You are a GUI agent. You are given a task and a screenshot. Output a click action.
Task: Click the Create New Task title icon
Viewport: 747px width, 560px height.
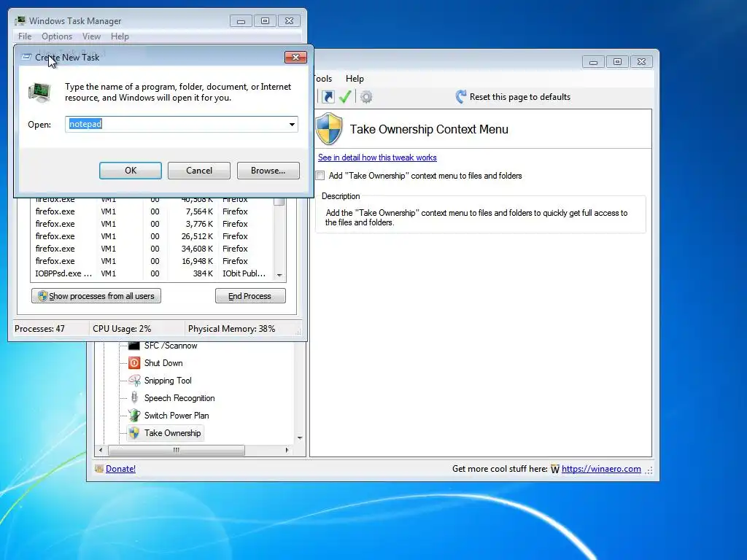pyautogui.click(x=27, y=57)
